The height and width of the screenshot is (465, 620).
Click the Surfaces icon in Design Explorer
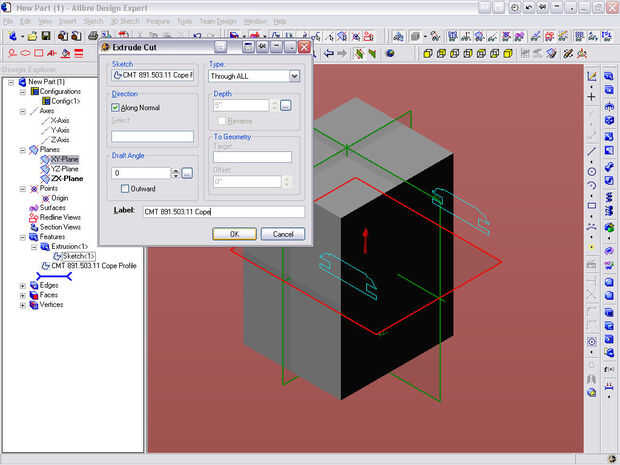[x=32, y=208]
